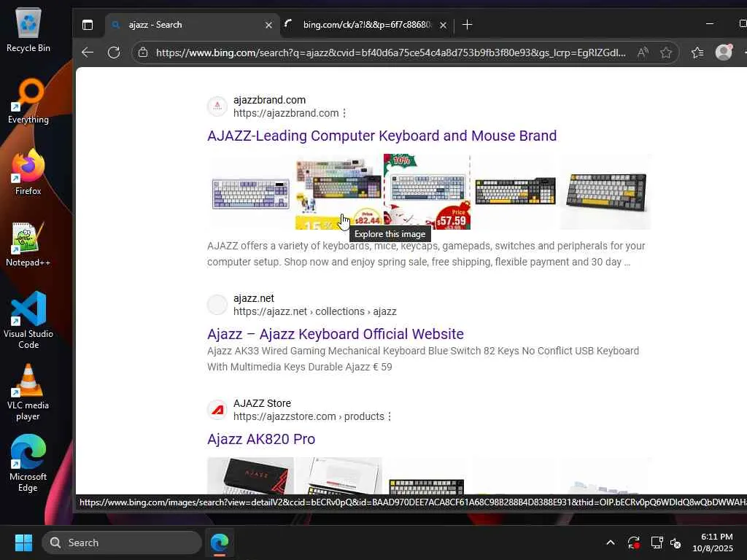The image size is (747, 560).
Task: Open the $57.59 Christmas keyboard thumbnail
Action: (x=427, y=192)
